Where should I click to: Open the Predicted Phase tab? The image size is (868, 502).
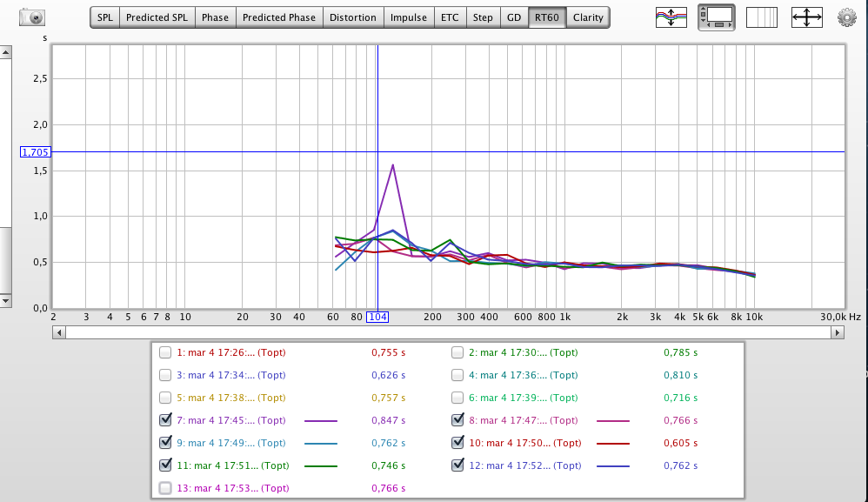tap(279, 17)
